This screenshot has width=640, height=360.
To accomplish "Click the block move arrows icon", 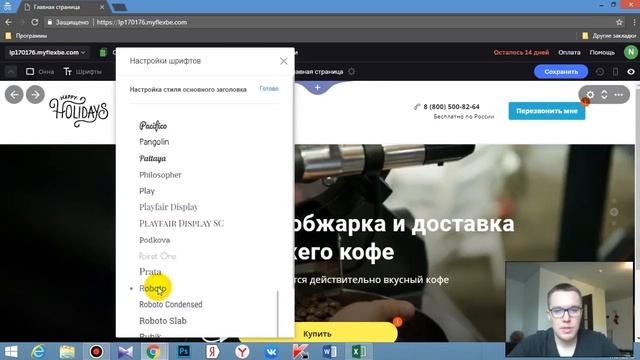I will [604, 95].
